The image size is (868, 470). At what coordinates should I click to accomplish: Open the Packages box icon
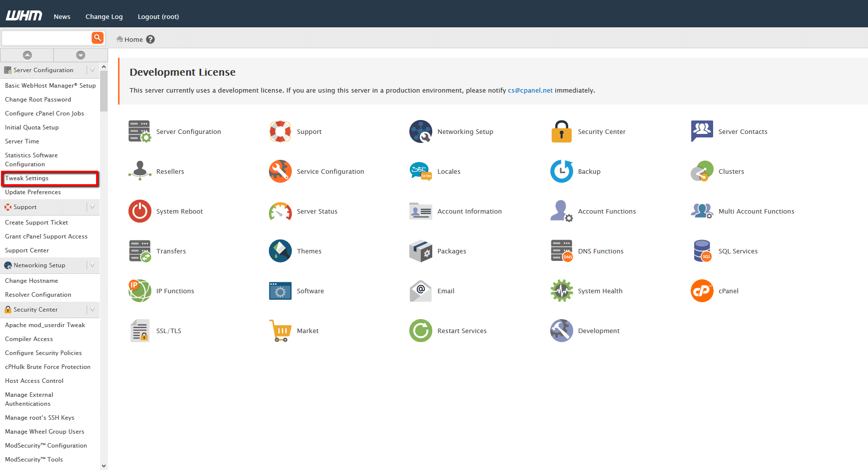[421, 251]
